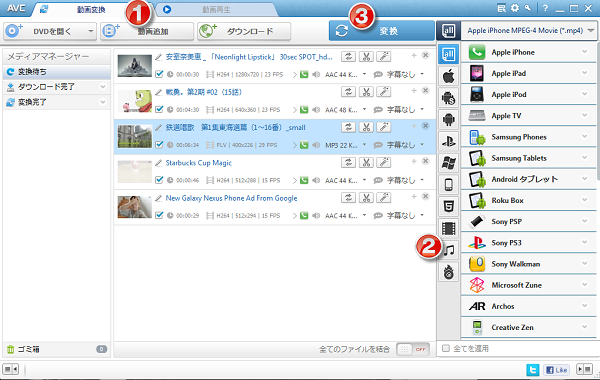Select the Apple devices category icon
The width and height of the screenshot is (600, 380).
pos(448,76)
